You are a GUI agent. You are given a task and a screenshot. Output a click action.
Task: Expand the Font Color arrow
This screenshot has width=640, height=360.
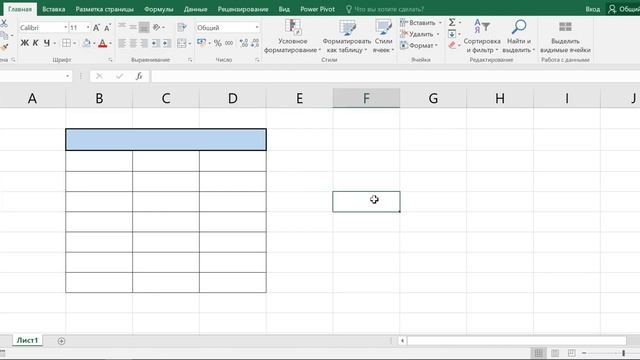pos(110,43)
